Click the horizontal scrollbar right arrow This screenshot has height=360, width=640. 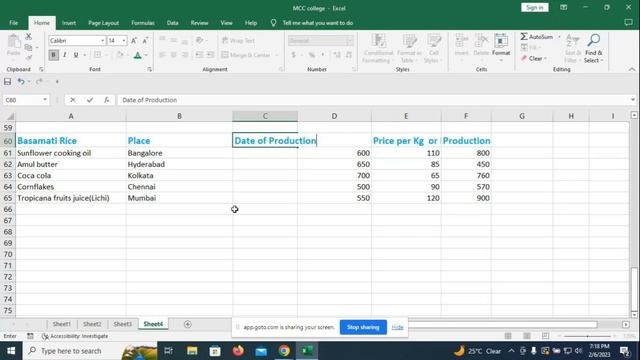coord(626,324)
